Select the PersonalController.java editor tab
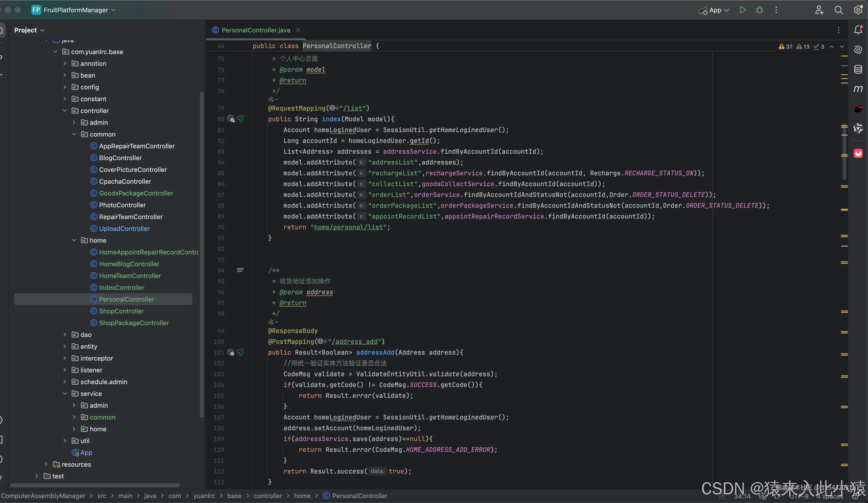The width and height of the screenshot is (868, 503). (256, 30)
